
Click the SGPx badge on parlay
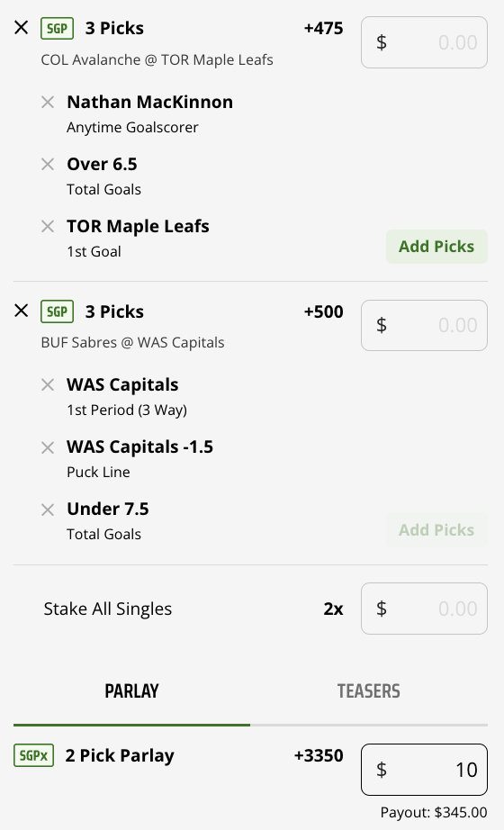(34, 755)
